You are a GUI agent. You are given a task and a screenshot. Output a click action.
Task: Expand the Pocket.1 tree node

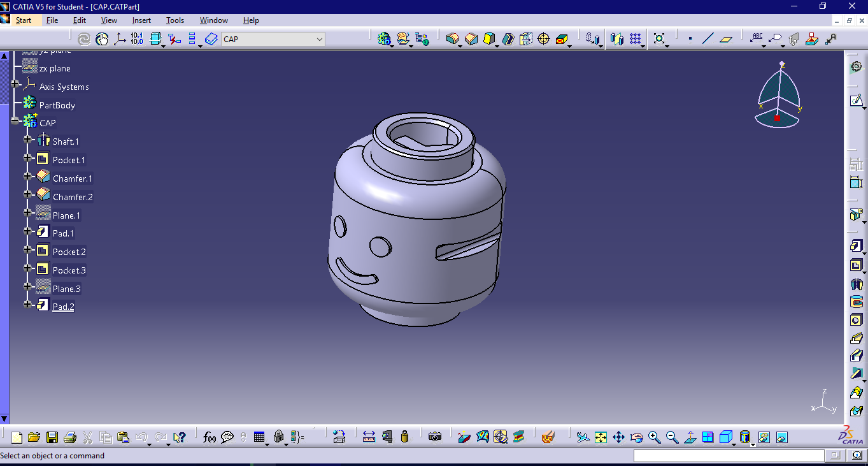(x=28, y=157)
